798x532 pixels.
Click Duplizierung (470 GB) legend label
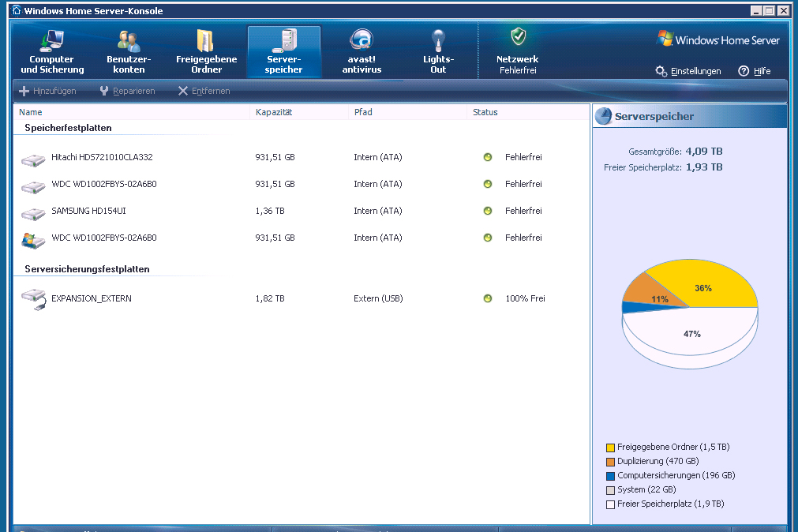658,461
